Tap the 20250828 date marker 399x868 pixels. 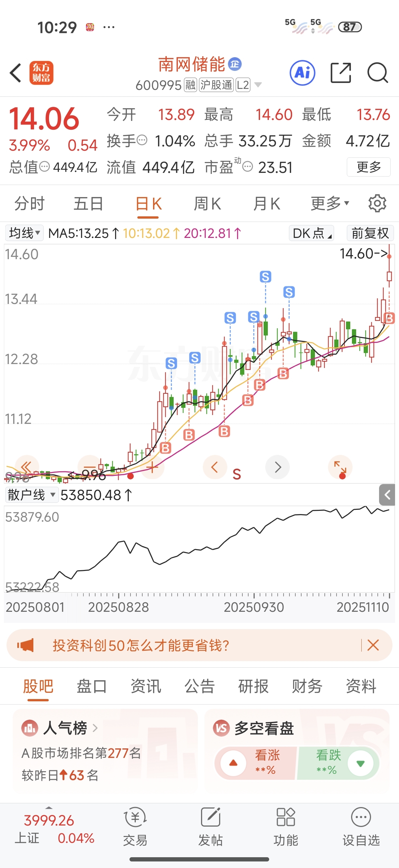click(118, 608)
